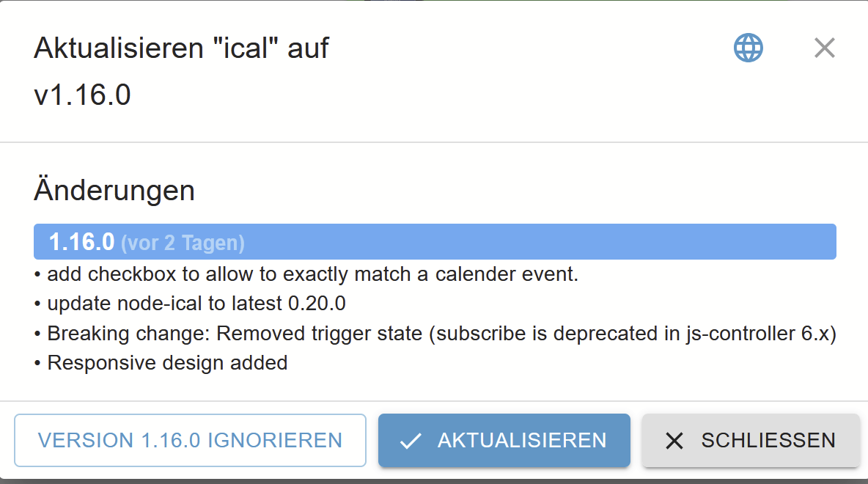Screen dimensions: 868x484
Task: Click the checkmark icon on Aktualisieren
Action: [411, 441]
